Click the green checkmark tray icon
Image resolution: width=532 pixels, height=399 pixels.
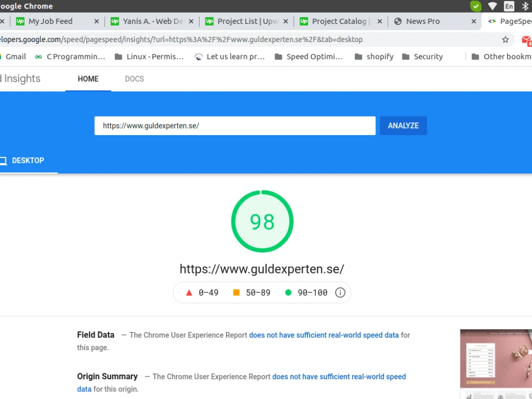point(476,6)
